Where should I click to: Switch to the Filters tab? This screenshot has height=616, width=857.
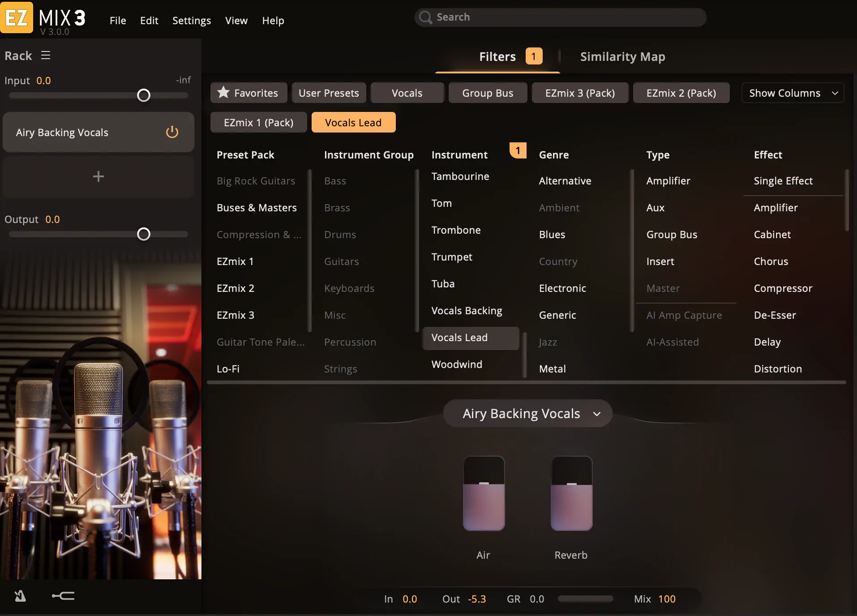click(497, 56)
